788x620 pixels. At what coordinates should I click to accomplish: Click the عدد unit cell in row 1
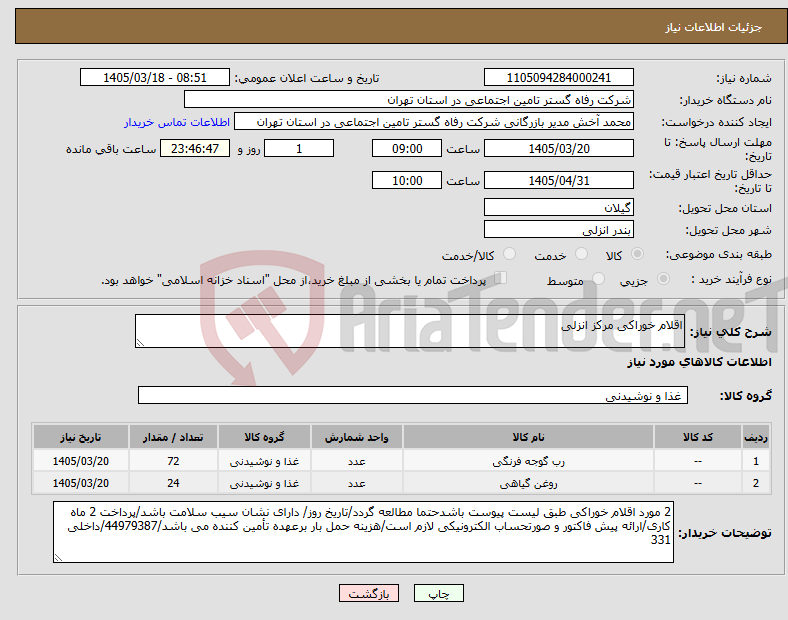(356, 461)
